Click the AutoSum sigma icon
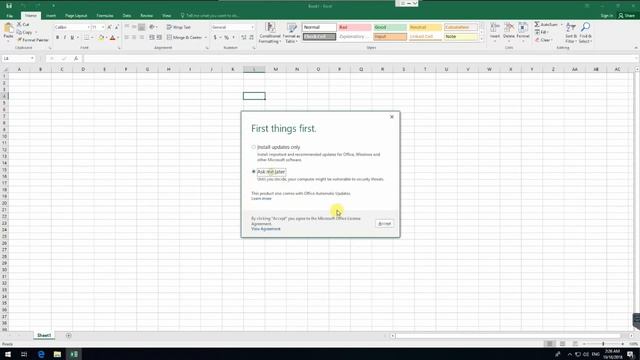 537,24
